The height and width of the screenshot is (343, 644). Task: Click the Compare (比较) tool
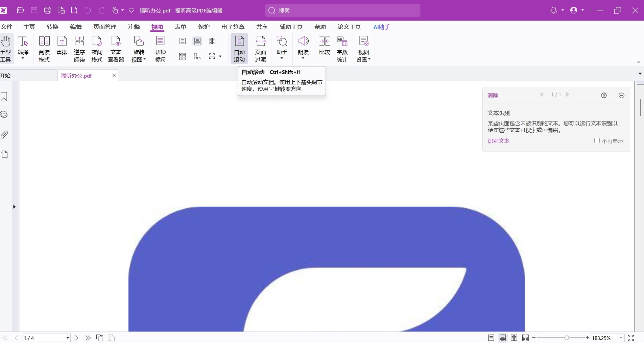coord(325,46)
